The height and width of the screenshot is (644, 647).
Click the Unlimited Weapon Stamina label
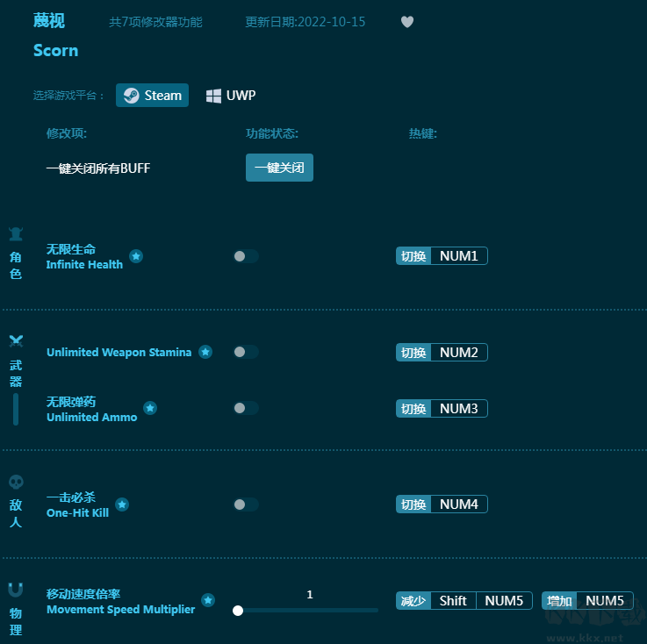[x=119, y=352]
